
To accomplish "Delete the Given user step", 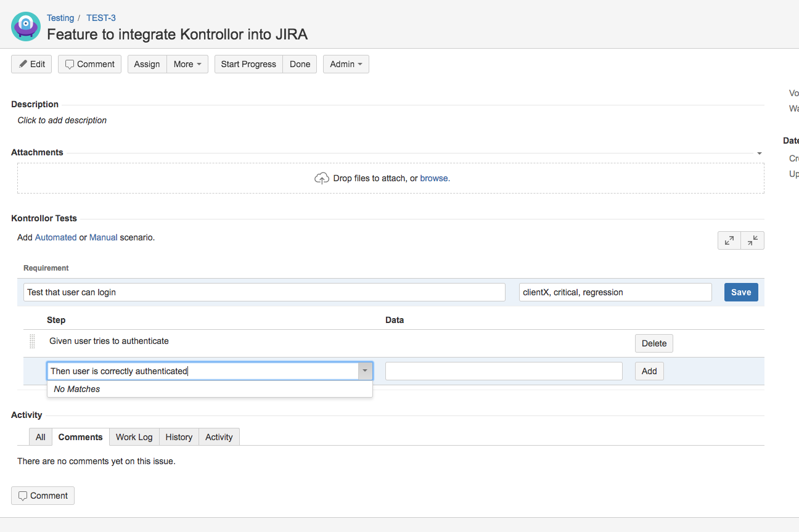I will (x=654, y=343).
